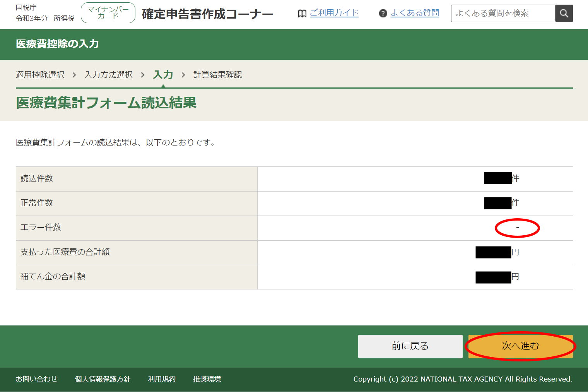Click the question mark icon beside よくある質問
Image resolution: width=588 pixels, height=392 pixels.
(383, 14)
